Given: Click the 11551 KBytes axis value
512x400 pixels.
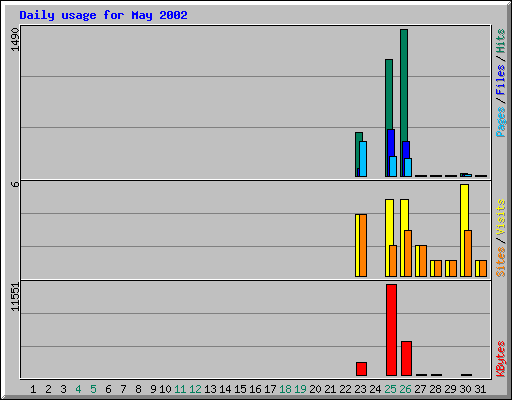Looking at the screenshot, I should coord(15,297).
